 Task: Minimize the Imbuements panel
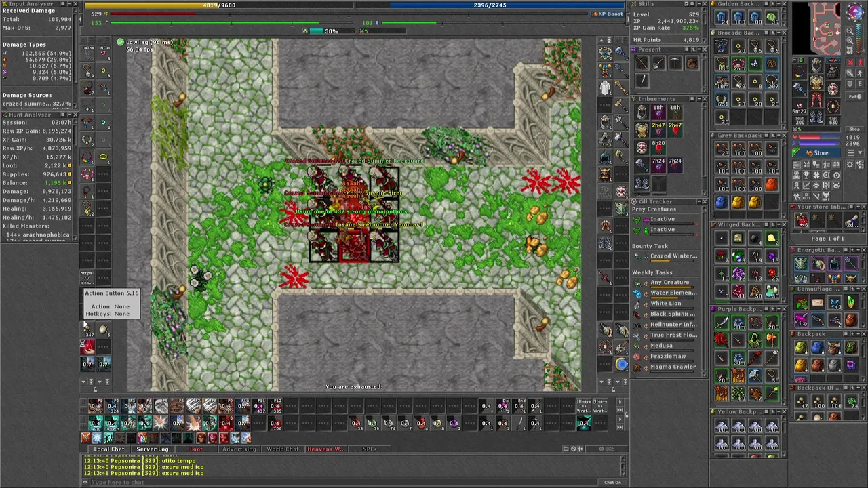coord(699,99)
